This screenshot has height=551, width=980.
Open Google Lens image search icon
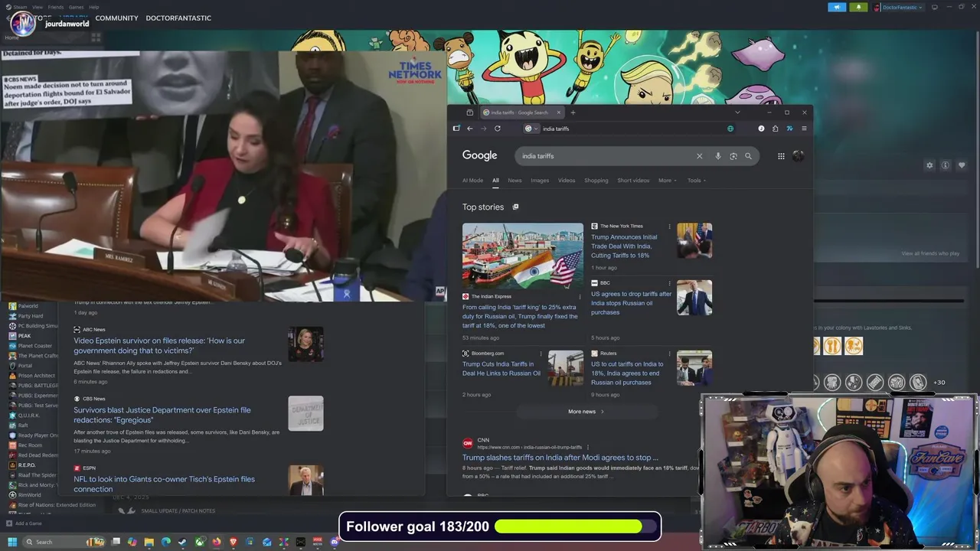tap(733, 156)
